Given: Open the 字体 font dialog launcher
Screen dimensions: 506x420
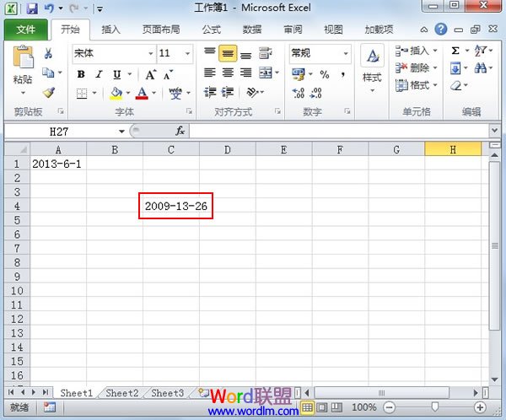Looking at the screenshot, I should tap(189, 111).
